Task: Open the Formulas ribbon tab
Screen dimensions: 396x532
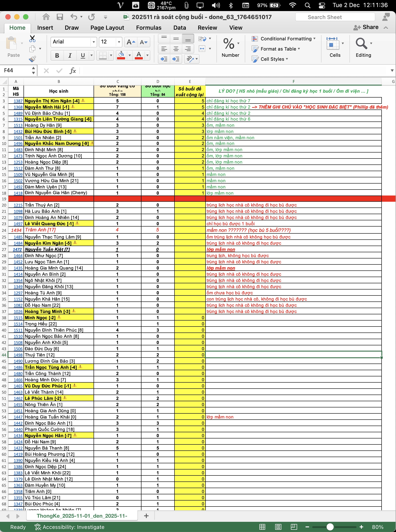Action: (x=149, y=28)
